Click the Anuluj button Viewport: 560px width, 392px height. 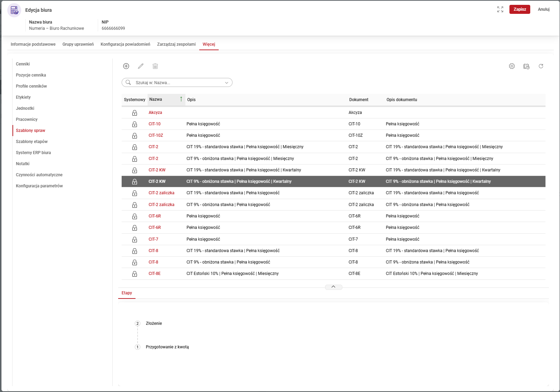(x=543, y=9)
